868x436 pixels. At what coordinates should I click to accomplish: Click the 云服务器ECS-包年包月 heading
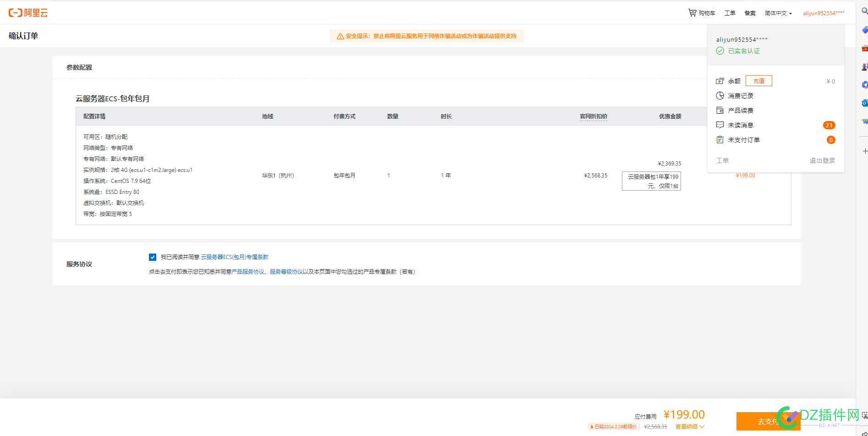tap(113, 99)
